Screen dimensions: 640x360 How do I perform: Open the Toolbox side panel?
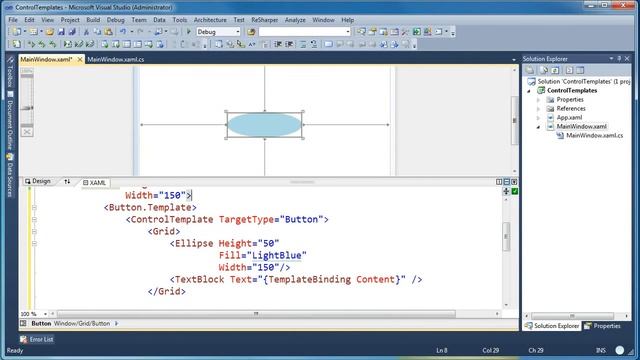[x=11, y=72]
